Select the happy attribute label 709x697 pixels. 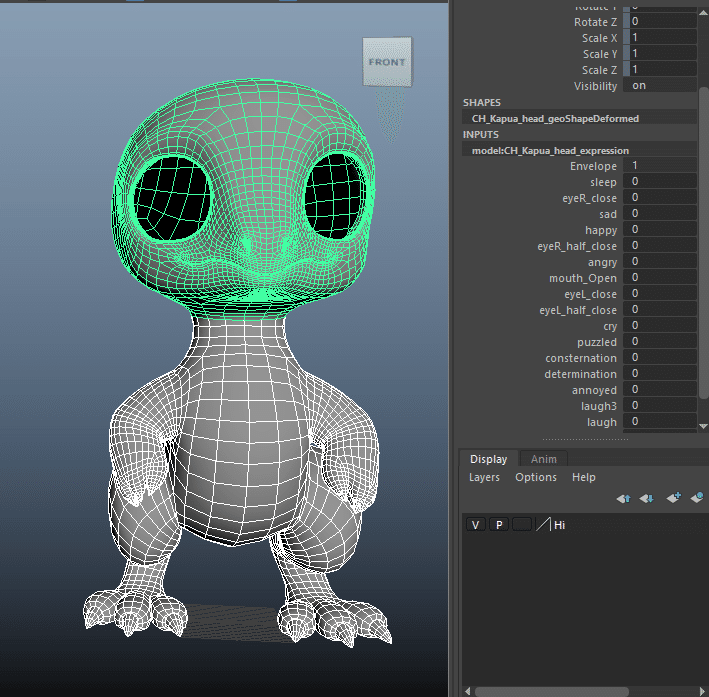(601, 230)
